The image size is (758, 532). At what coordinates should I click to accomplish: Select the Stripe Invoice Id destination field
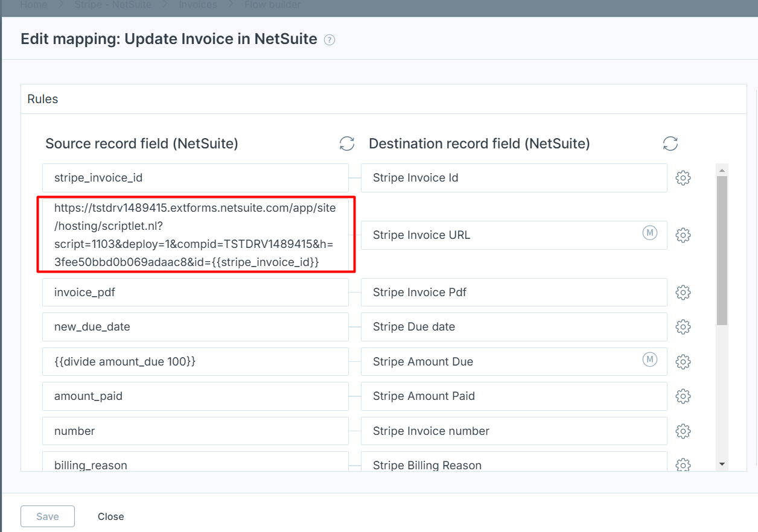click(x=514, y=178)
